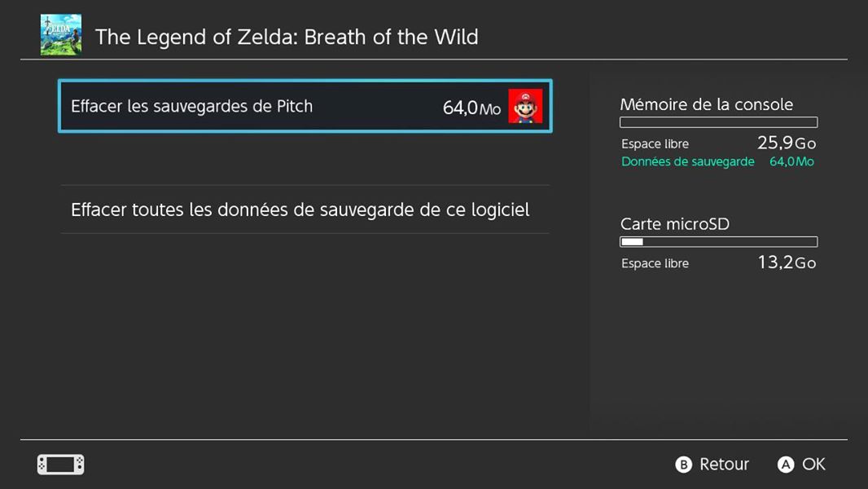Select Effacer les sauvegardes de Pitch

click(305, 106)
